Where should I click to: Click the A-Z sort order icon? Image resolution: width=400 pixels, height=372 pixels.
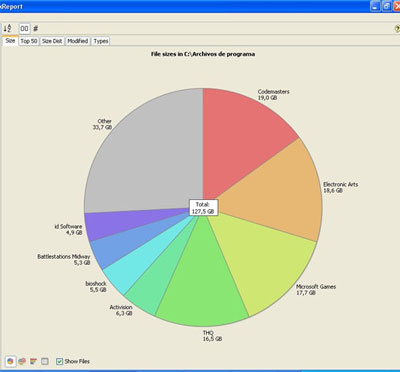click(8, 28)
